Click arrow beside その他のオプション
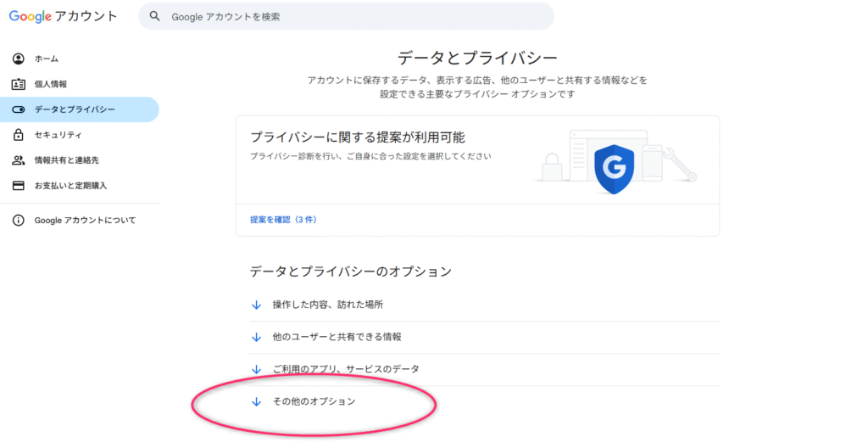868x448 pixels. pos(256,401)
